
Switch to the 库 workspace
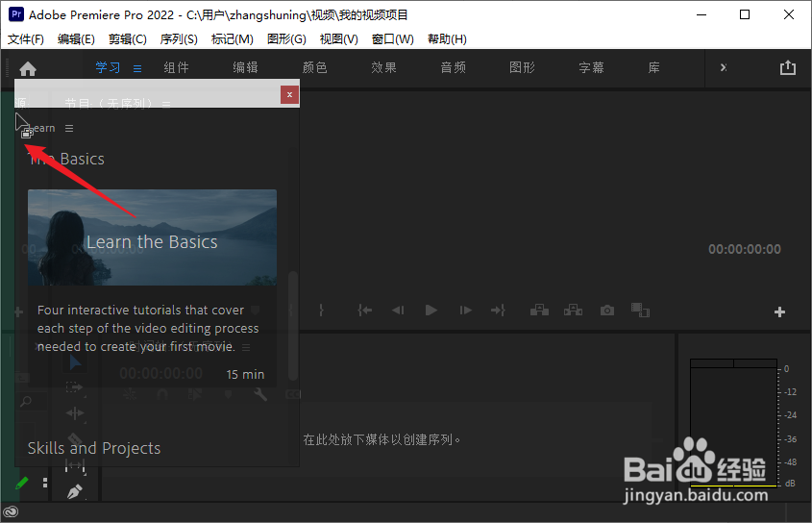654,68
